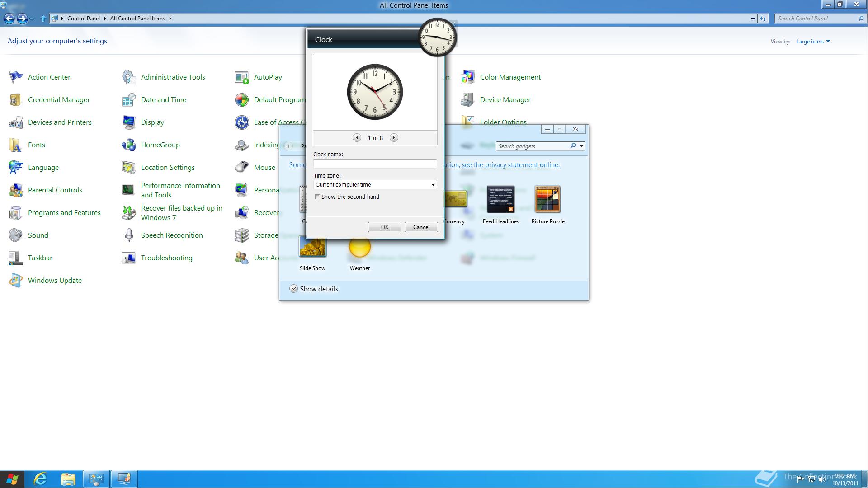Enable Show the second hand checkbox
This screenshot has height=488, width=868.
pyautogui.click(x=317, y=197)
